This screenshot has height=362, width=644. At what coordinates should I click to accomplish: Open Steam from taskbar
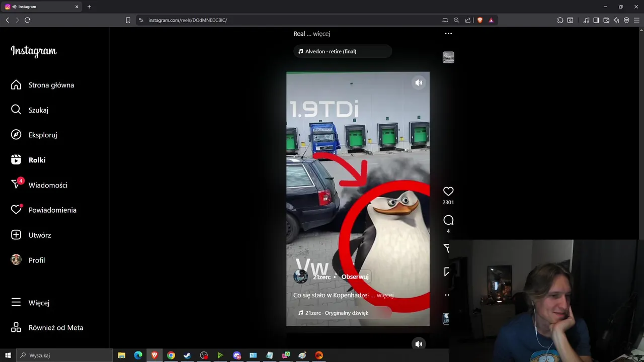point(187,355)
